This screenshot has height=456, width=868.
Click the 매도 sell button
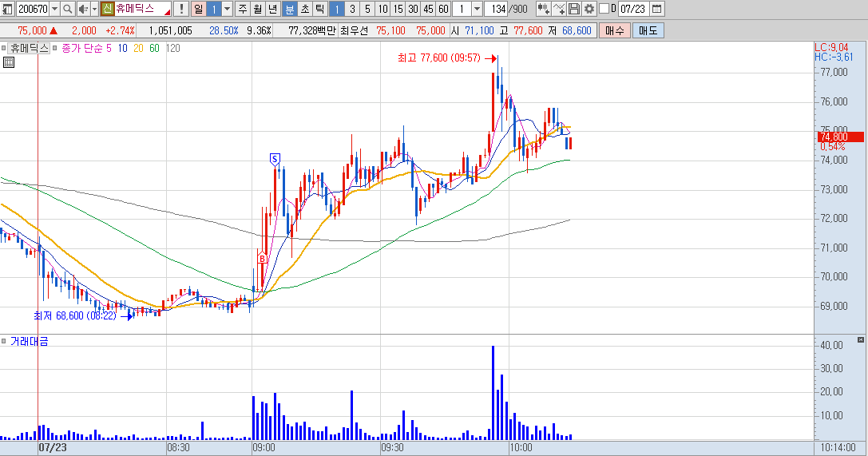(648, 31)
